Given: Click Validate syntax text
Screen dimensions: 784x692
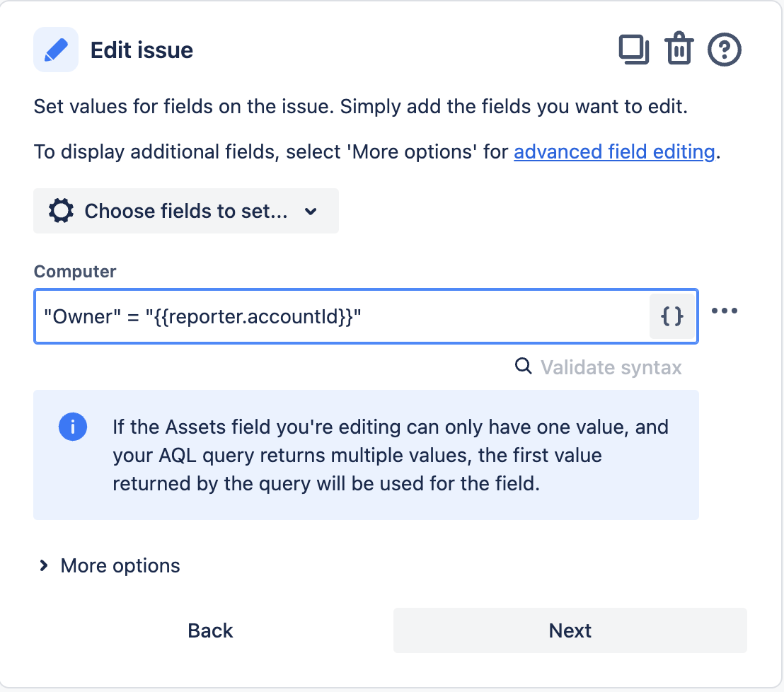Looking at the screenshot, I should (611, 367).
